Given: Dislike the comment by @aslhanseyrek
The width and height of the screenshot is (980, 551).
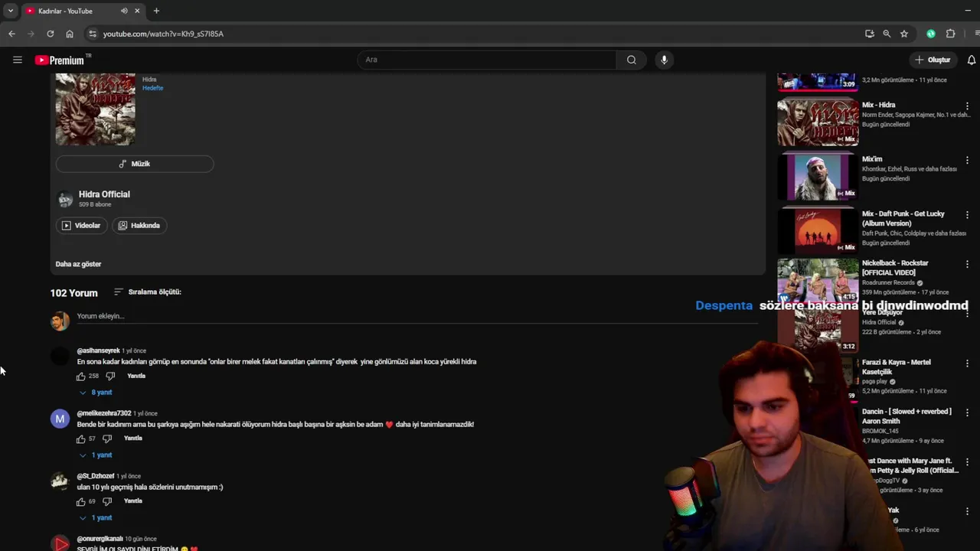Looking at the screenshot, I should [110, 377].
